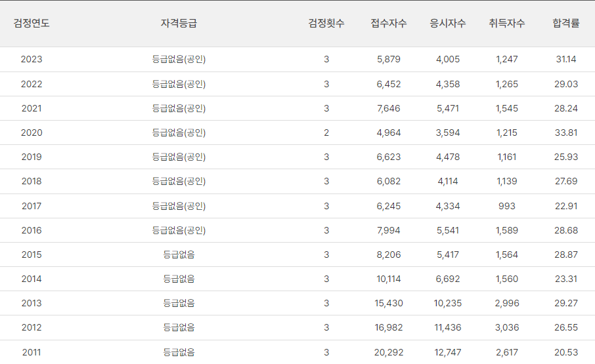Click acquirers value 3,036

click(x=507, y=327)
